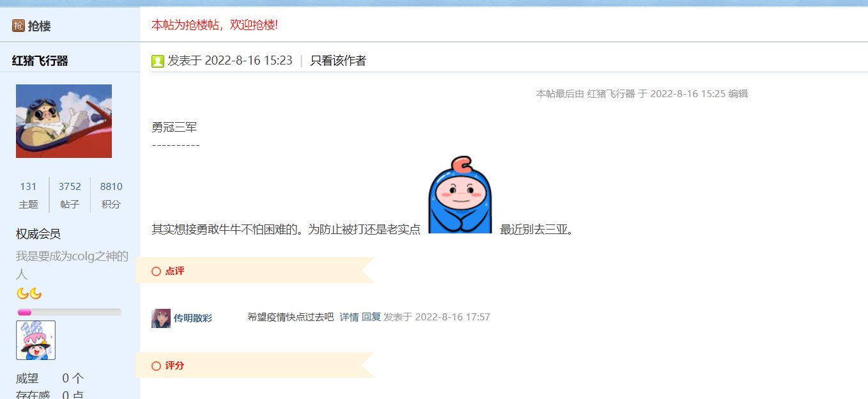The image size is (868, 399).
Task: Click the orange circle icon beside 点评
Action: pos(156,271)
